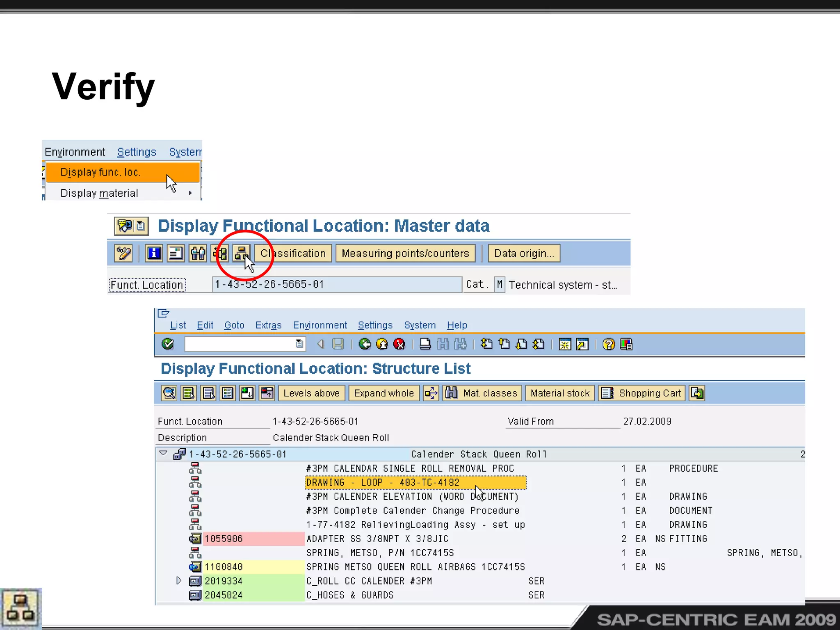Click the First page icon

487,344
